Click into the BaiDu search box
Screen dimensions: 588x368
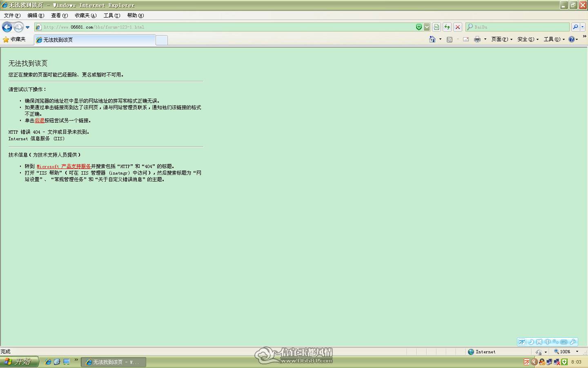(x=517, y=27)
